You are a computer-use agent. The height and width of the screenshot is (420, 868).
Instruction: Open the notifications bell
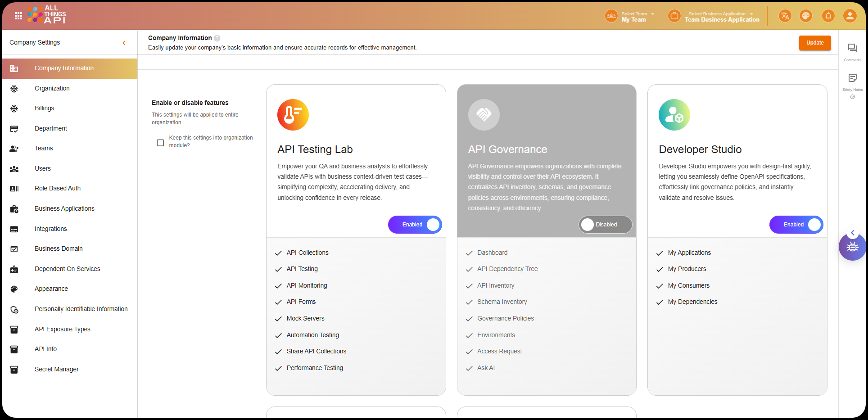click(x=828, y=16)
